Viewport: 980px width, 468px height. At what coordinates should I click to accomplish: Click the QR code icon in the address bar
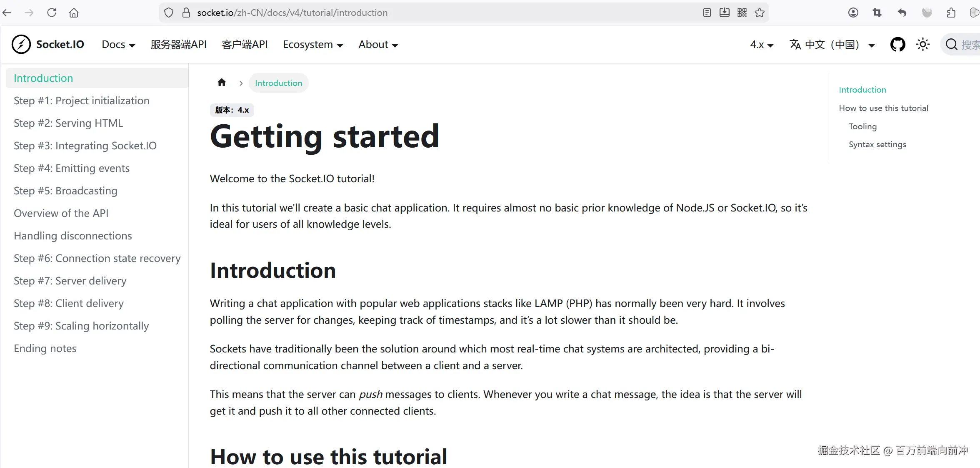click(742, 13)
